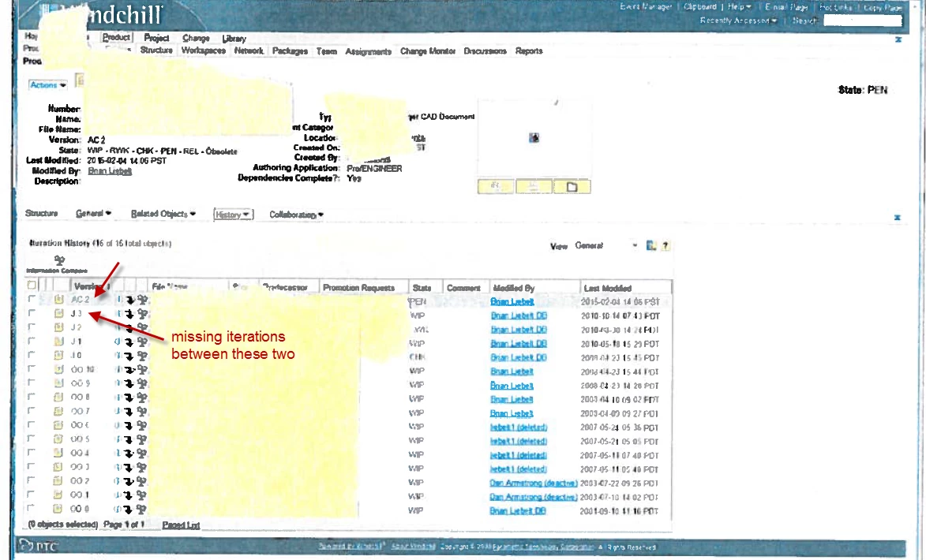Viewport: 926px width, 560px height.
Task: Open the Structure link in the object menu
Action: (x=41, y=213)
